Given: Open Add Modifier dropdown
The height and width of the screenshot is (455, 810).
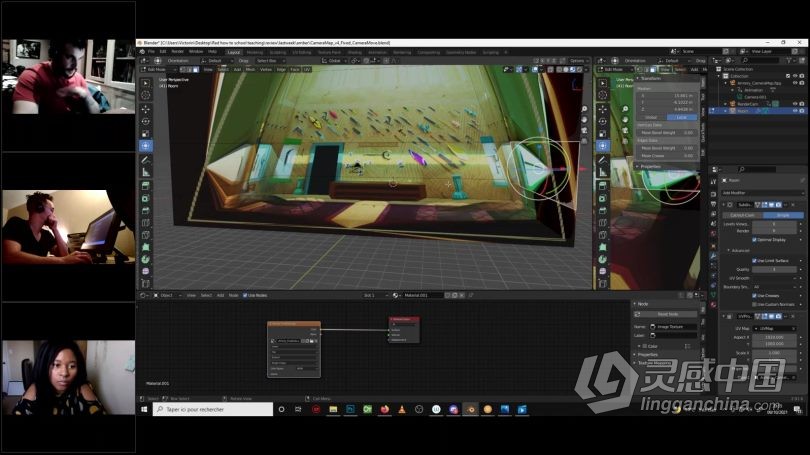Looking at the screenshot, I should point(762,193).
